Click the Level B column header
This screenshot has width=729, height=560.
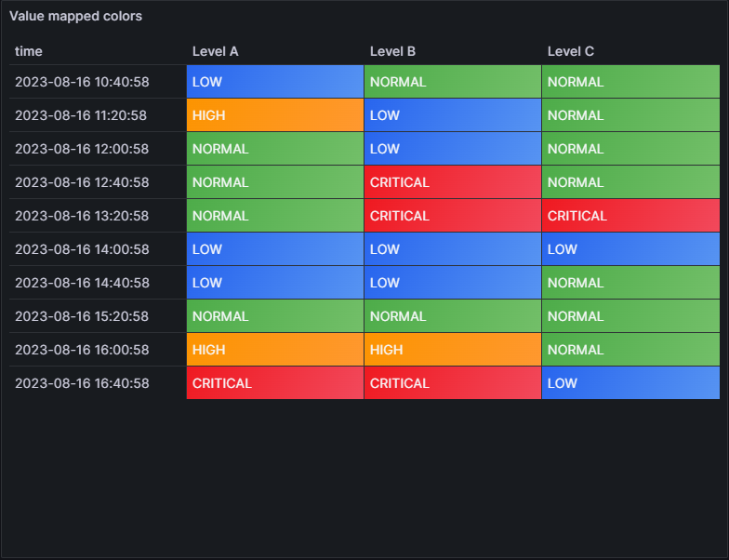pyautogui.click(x=392, y=51)
